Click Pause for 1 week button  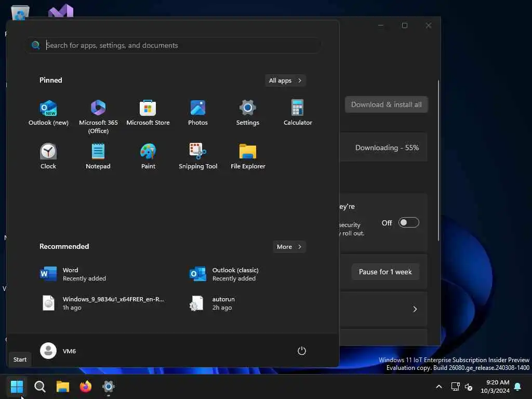[x=385, y=272]
